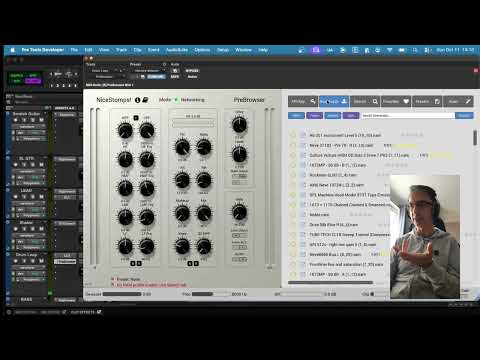The image size is (480, 360).
Task: Select the AMS Neve 1073N entry
Action: (x=337, y=185)
